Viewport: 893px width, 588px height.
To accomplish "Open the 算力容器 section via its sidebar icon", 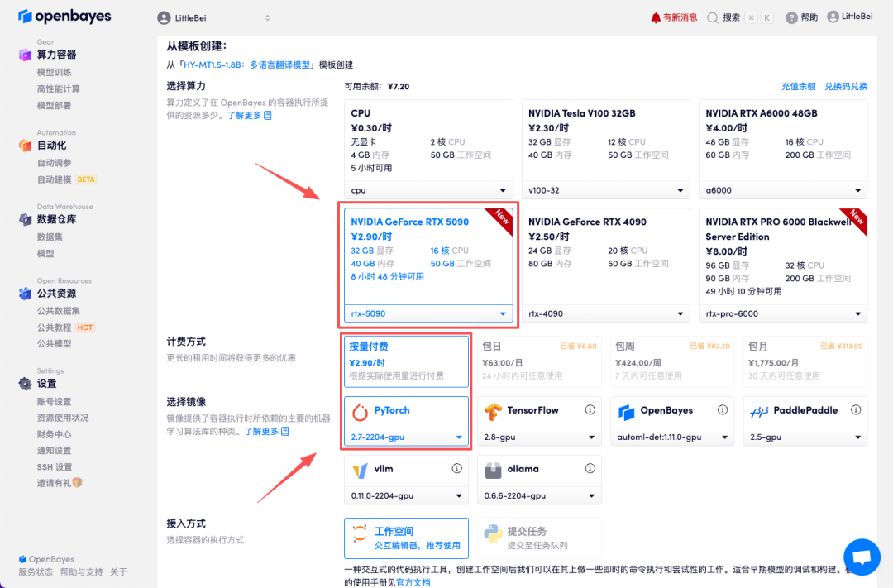I will point(26,55).
